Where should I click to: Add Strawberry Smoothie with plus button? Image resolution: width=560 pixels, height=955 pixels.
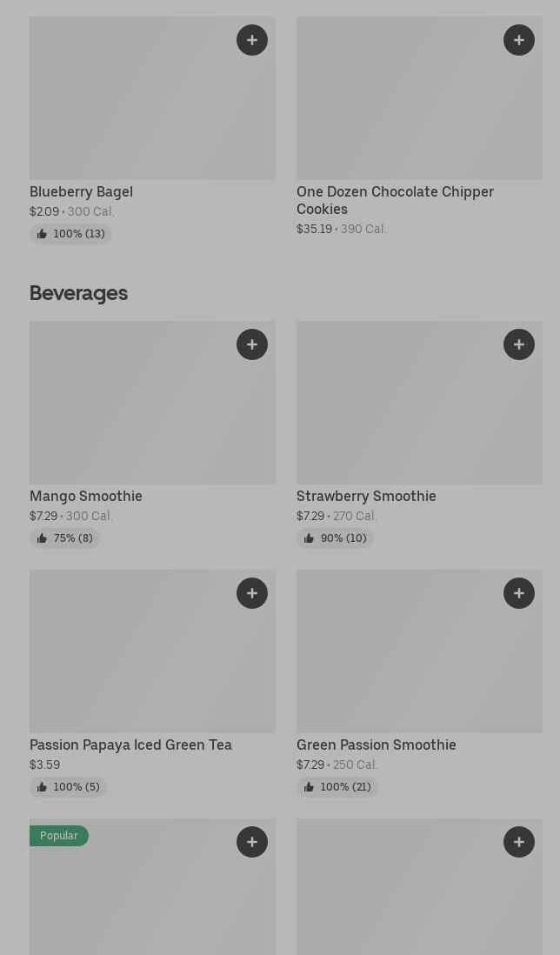point(519,344)
